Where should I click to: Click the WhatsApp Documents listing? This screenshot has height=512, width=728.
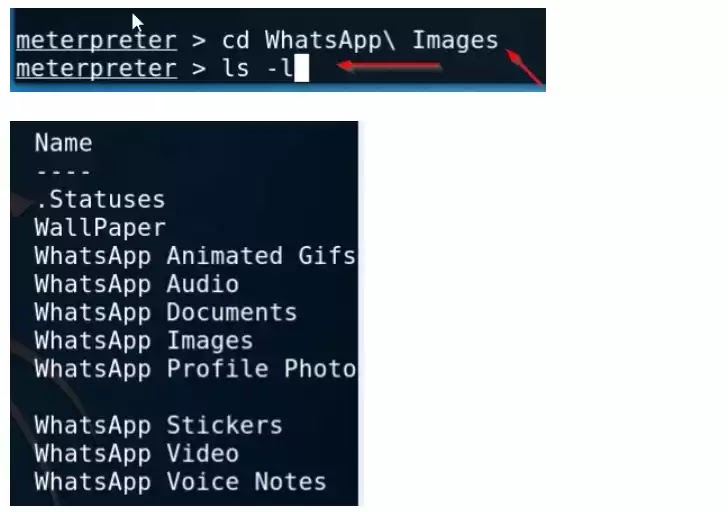coord(166,312)
